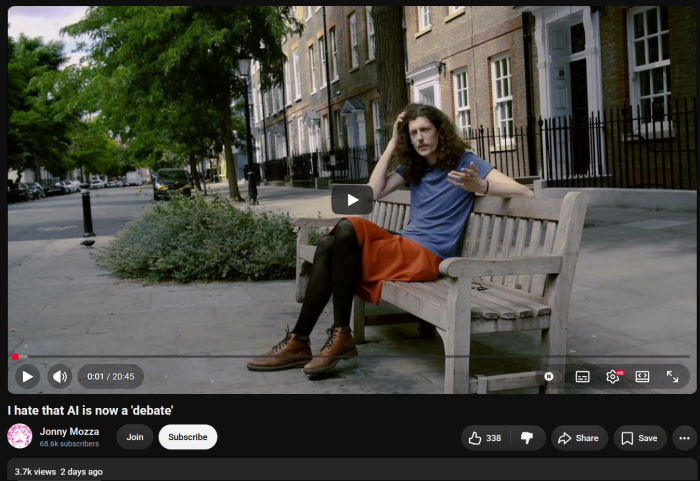Open Jonny Mozza channel avatar
Viewport: 700px width, 481px height.
[x=20, y=436]
